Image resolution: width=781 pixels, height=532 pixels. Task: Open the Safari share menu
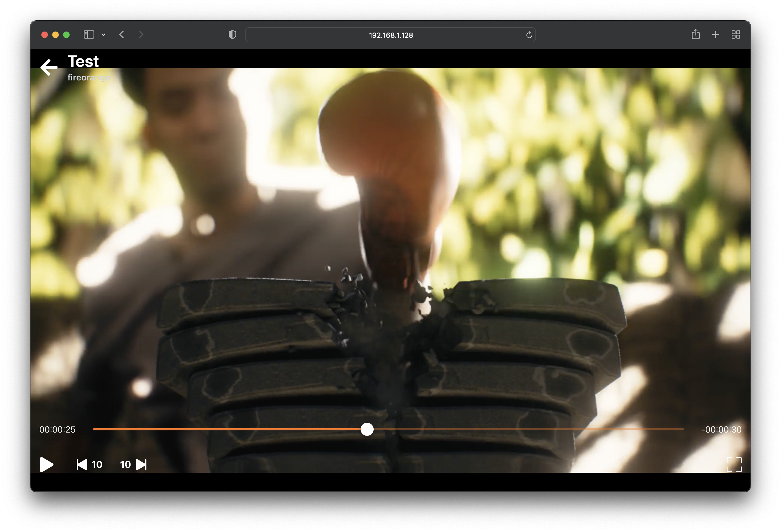point(696,34)
